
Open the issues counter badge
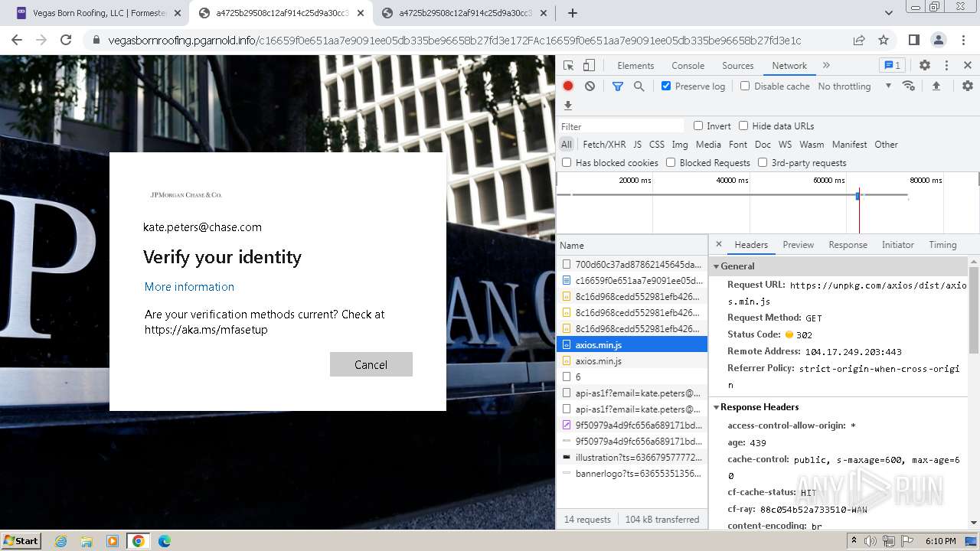(891, 66)
